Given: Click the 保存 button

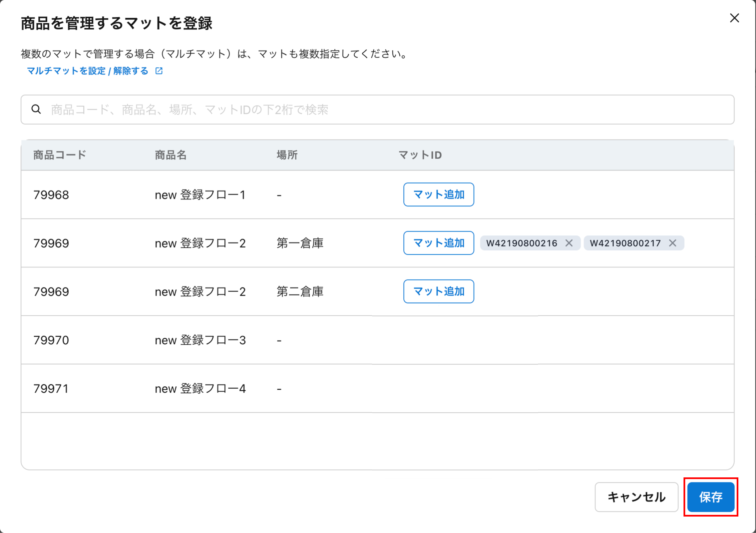Looking at the screenshot, I should point(711,497).
